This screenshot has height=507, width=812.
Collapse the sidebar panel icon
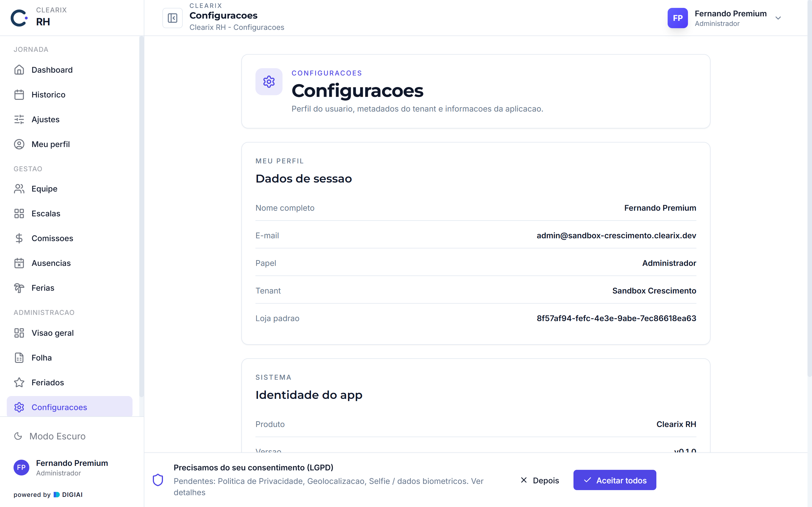coord(173,18)
